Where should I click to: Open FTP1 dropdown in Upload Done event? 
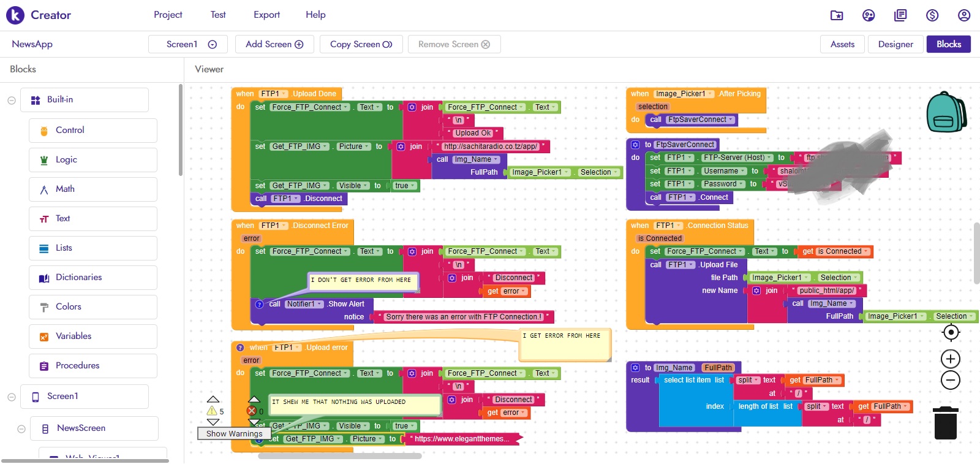coord(273,94)
